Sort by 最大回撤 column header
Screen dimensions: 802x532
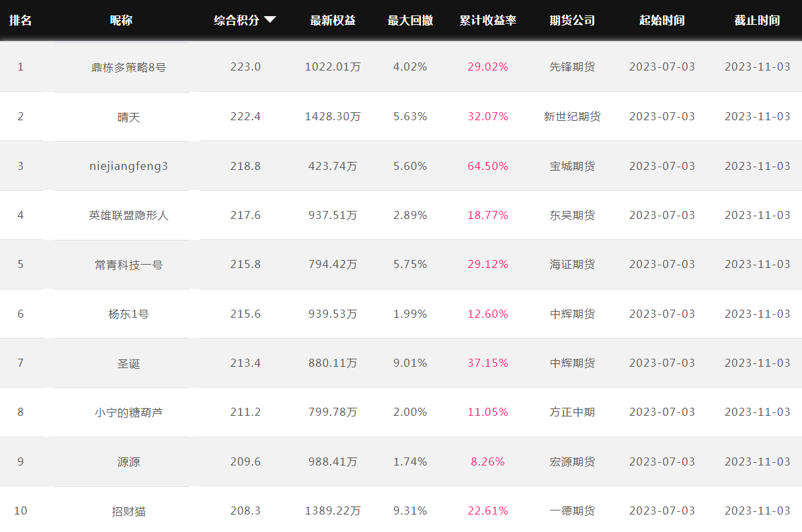pos(410,20)
